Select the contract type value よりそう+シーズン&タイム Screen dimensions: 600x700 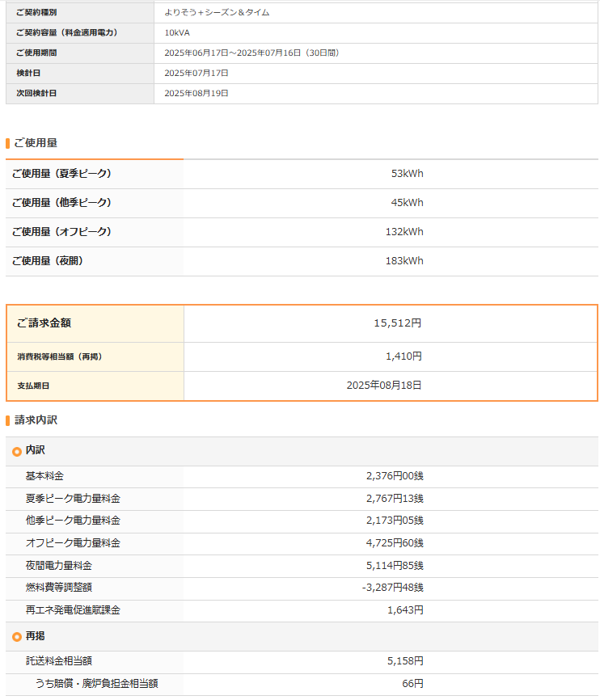tap(218, 12)
